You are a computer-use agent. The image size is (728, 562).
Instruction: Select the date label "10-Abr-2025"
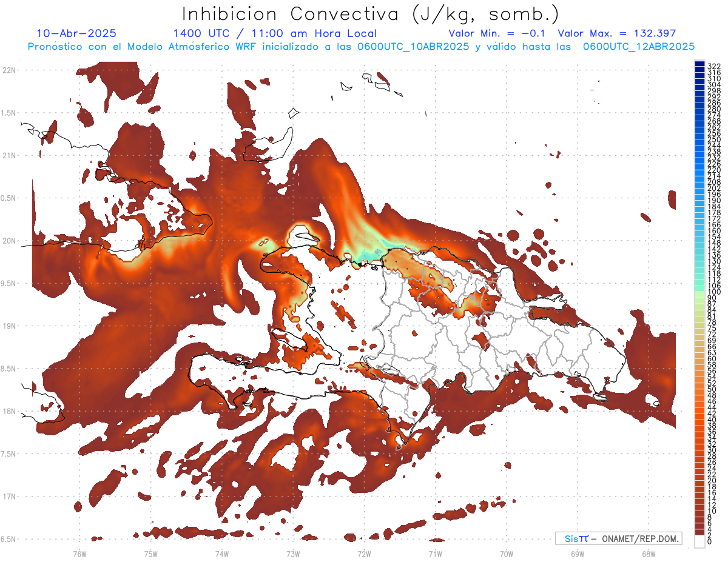pos(76,34)
